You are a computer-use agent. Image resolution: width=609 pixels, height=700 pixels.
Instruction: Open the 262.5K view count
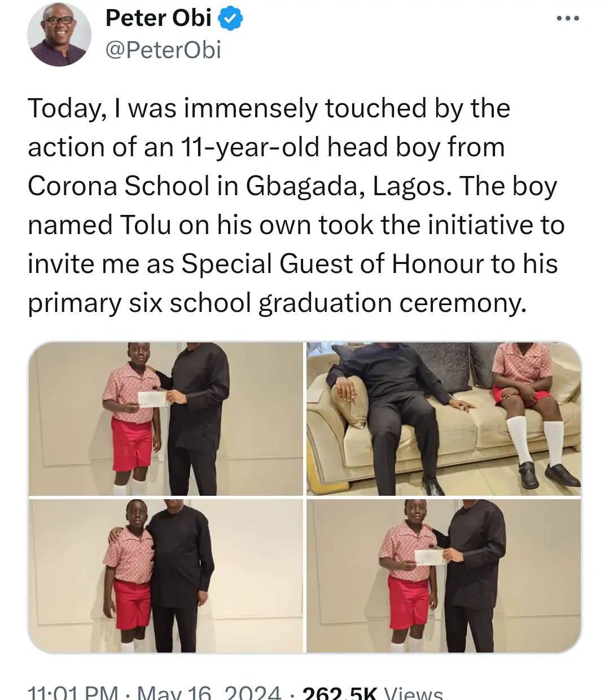[x=340, y=693]
